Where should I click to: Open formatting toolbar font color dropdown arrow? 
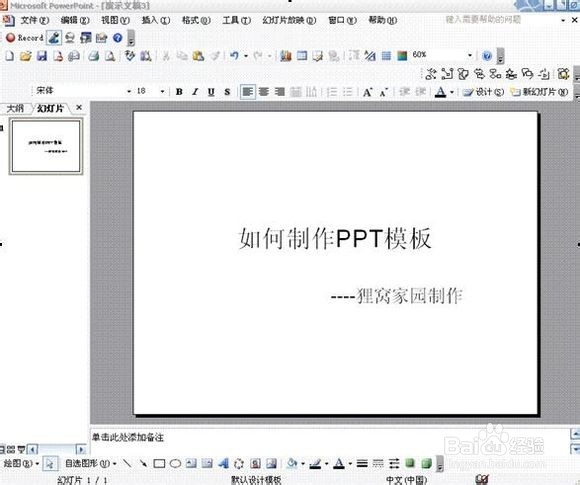coord(452,92)
